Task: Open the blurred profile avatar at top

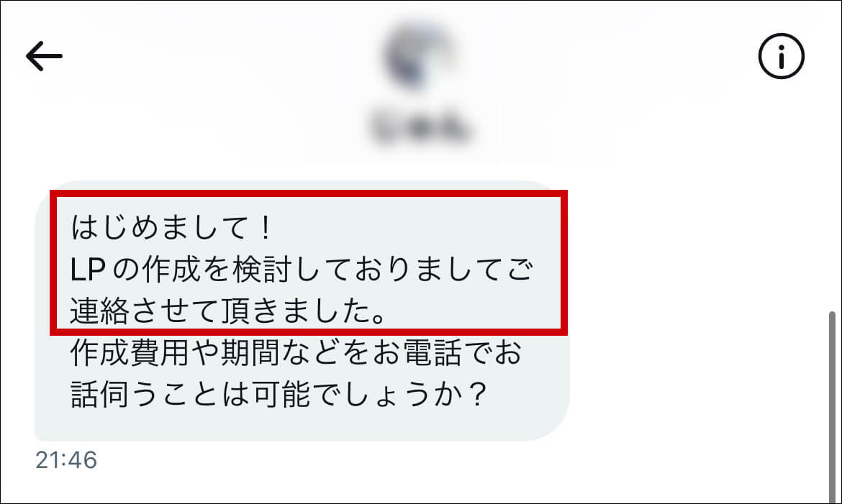Action: tap(420, 55)
